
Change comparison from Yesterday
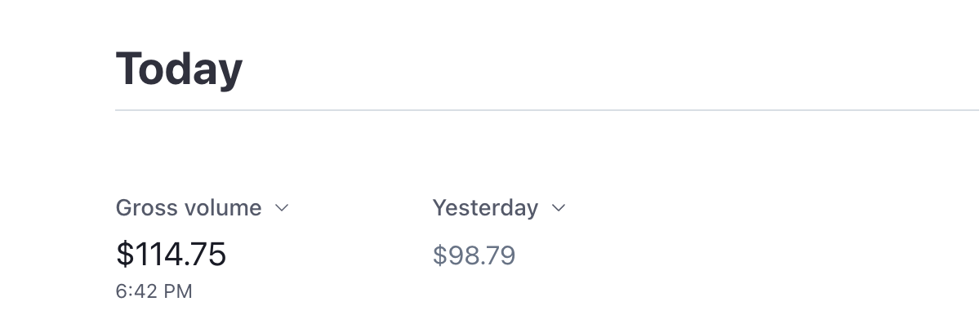pyautogui.click(x=499, y=208)
